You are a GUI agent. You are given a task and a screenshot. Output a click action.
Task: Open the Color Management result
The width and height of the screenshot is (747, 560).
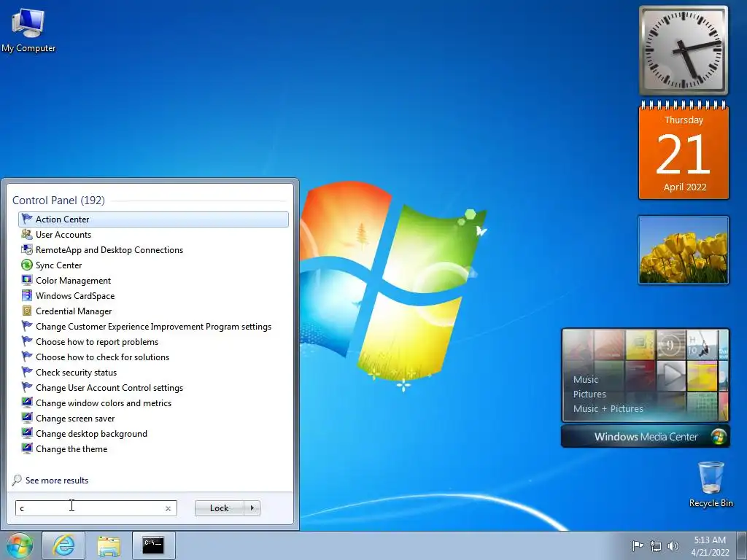[x=153, y=280]
